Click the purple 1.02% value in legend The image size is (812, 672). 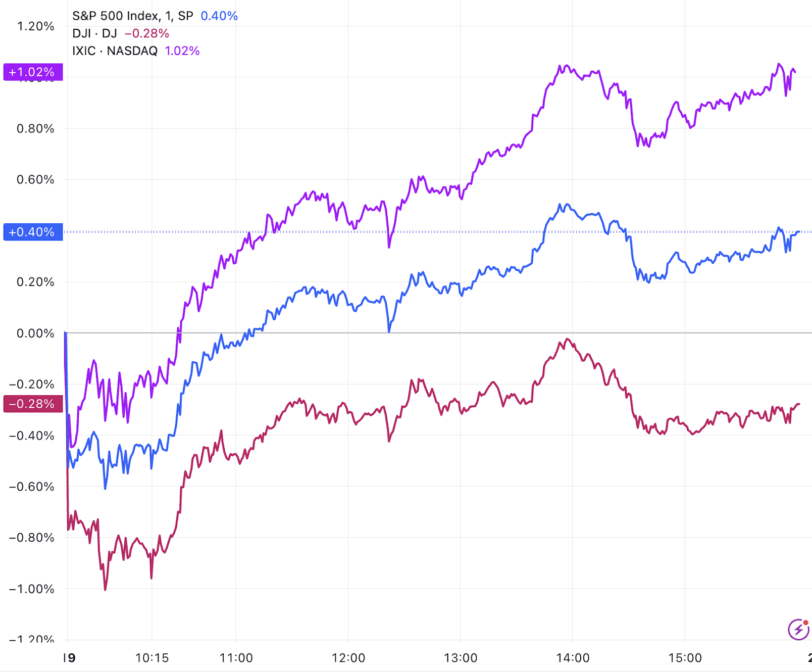pos(182,51)
